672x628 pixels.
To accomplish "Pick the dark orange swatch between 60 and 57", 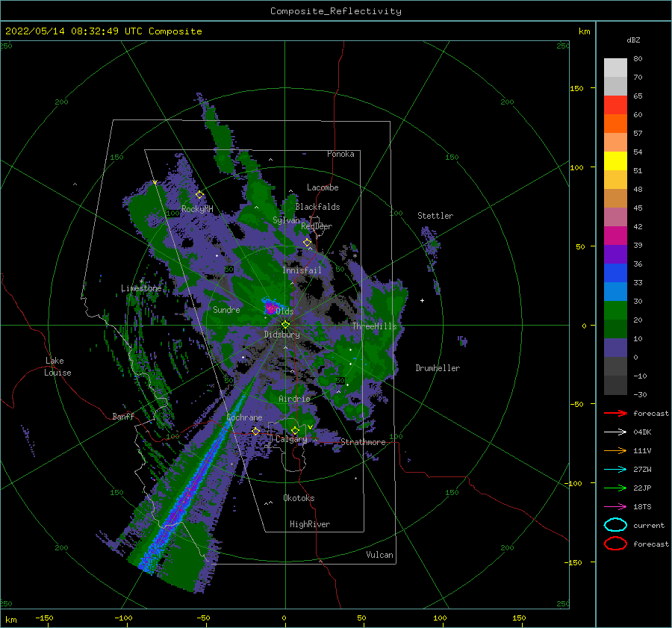I will tap(615, 124).
